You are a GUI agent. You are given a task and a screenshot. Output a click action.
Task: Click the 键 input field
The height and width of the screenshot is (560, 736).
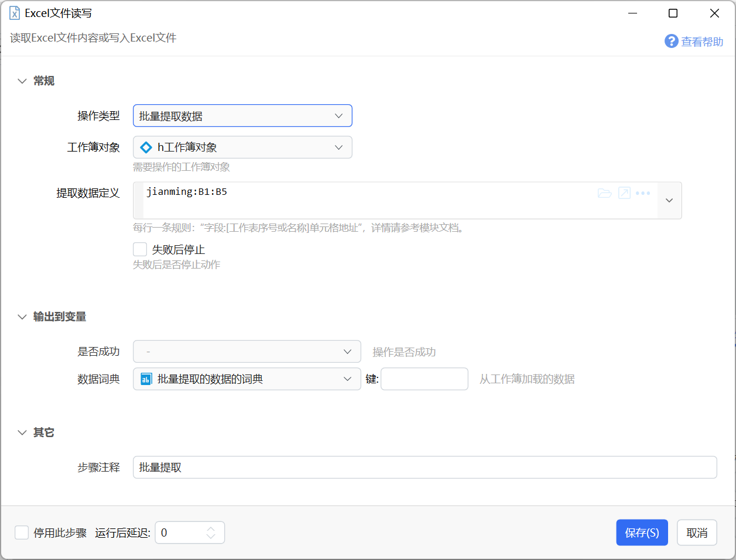[425, 379]
